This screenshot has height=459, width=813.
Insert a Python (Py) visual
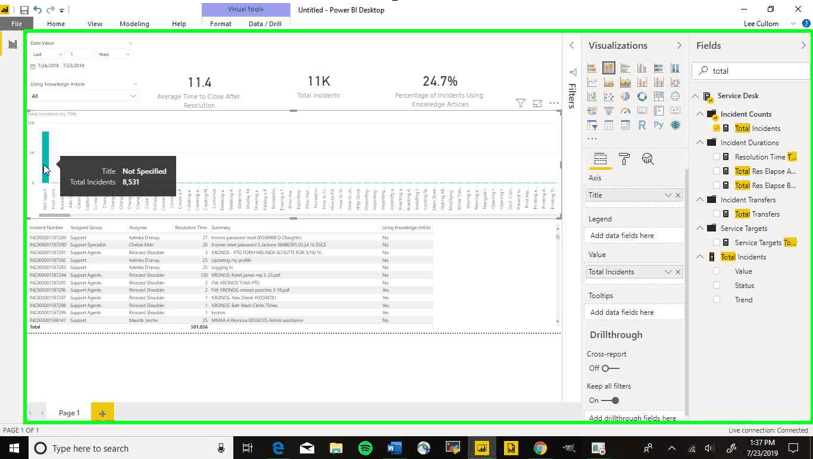[658, 125]
